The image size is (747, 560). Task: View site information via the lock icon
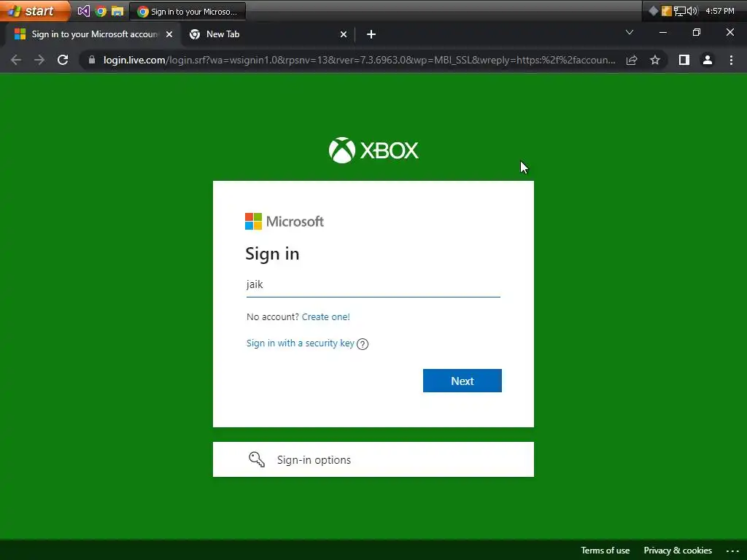coord(92,60)
